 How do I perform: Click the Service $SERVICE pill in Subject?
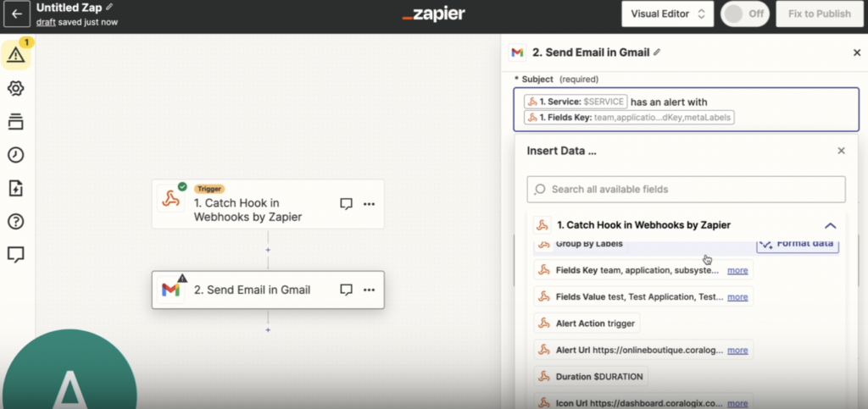pyautogui.click(x=576, y=102)
